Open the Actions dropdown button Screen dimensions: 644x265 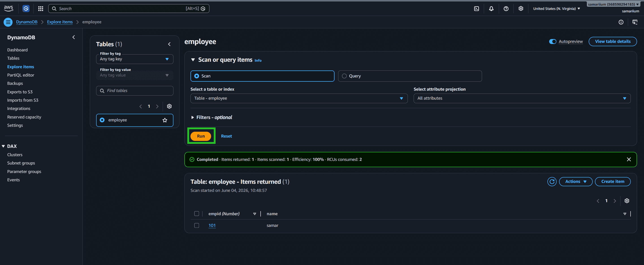pos(575,182)
